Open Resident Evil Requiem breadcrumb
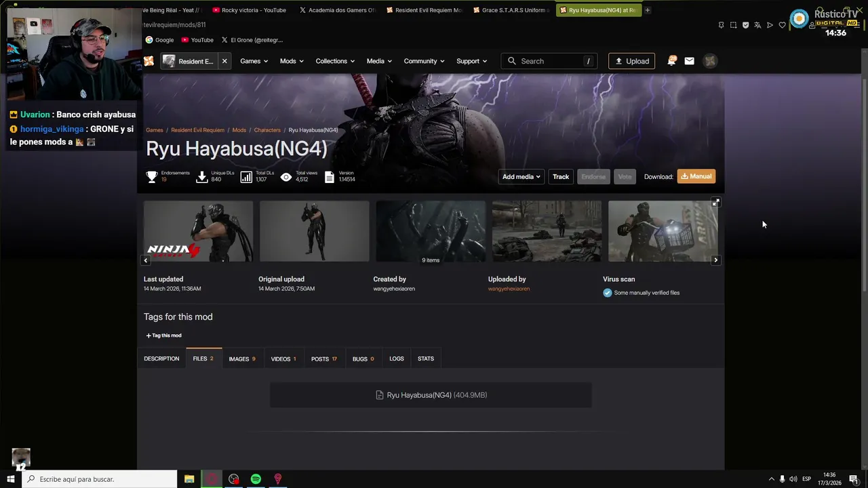Image resolution: width=868 pixels, height=488 pixels. coord(197,130)
